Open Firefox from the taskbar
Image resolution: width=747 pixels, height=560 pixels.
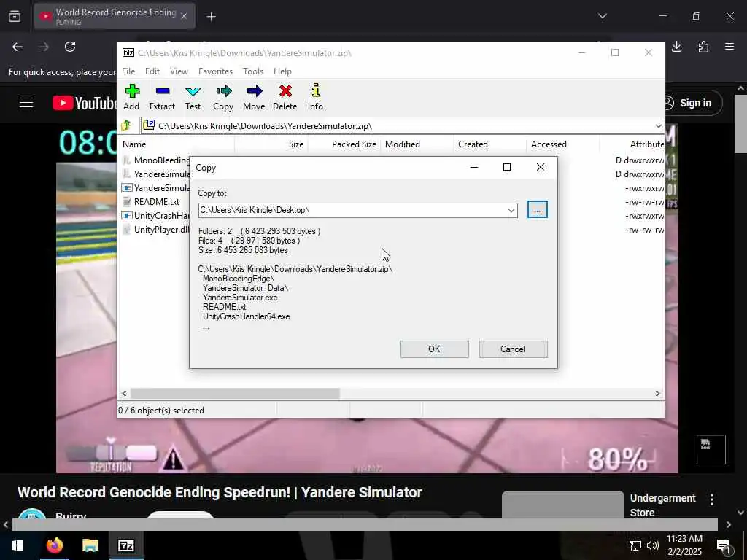tap(54, 545)
